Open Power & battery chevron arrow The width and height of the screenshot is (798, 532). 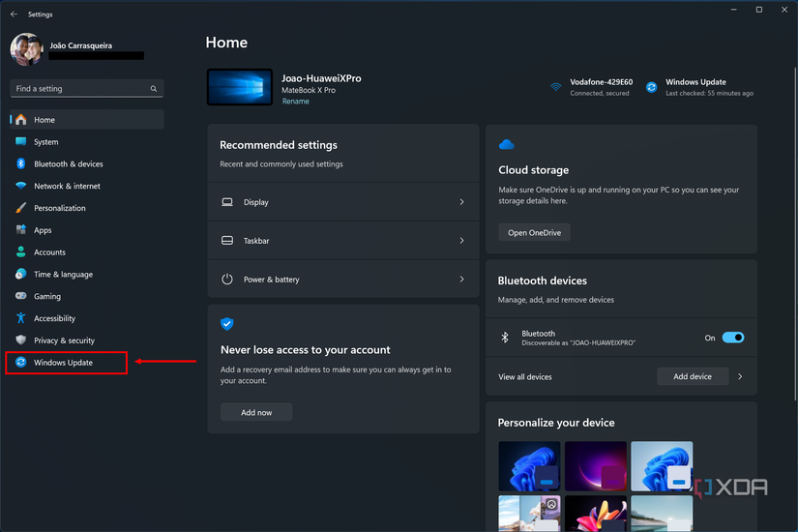click(461, 279)
